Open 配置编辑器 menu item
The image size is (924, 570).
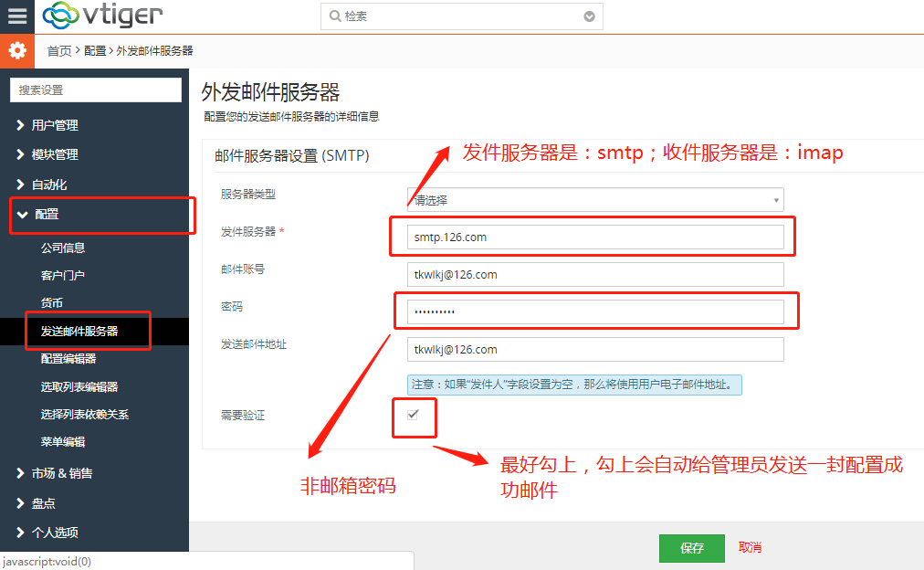tap(68, 359)
